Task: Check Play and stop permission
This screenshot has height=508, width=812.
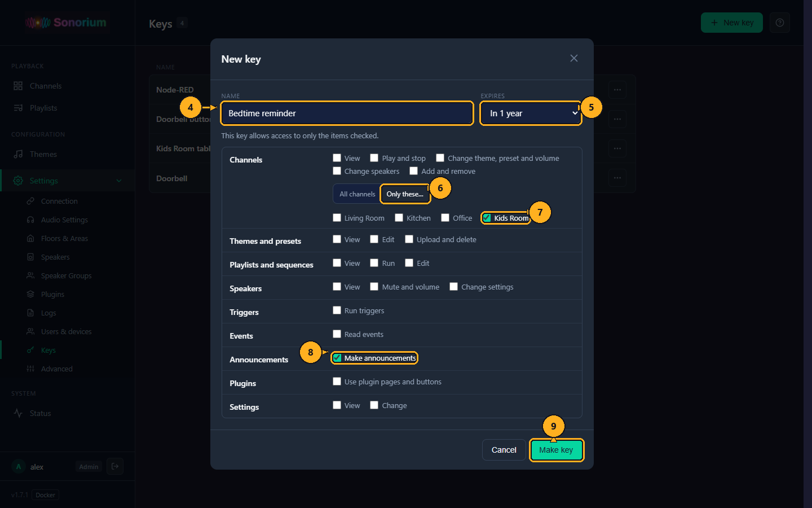Action: [374, 158]
